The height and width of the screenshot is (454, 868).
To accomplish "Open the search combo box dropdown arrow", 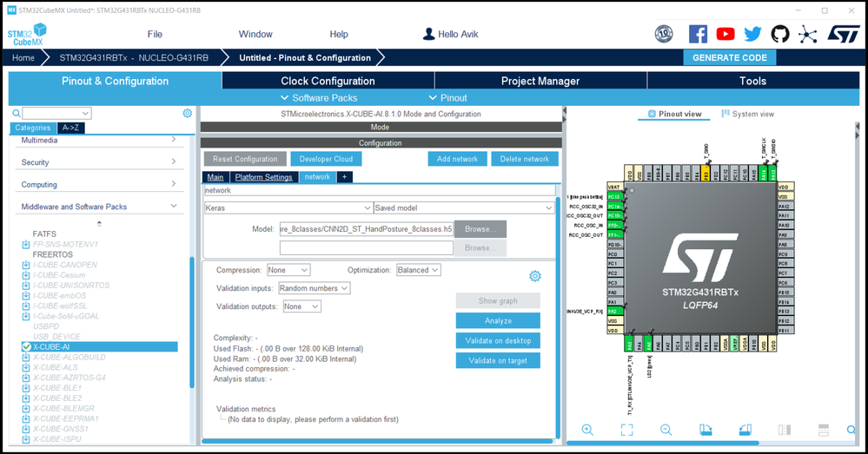I will click(85, 114).
